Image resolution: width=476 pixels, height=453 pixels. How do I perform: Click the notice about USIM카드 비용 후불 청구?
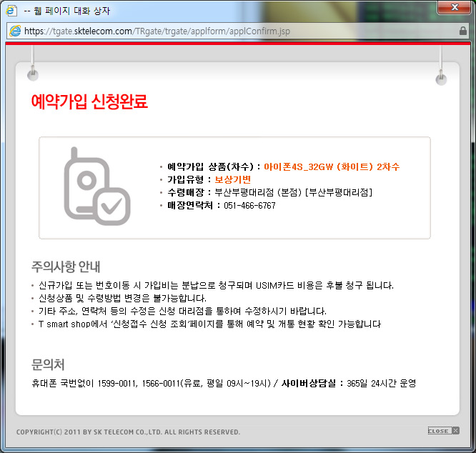216,285
